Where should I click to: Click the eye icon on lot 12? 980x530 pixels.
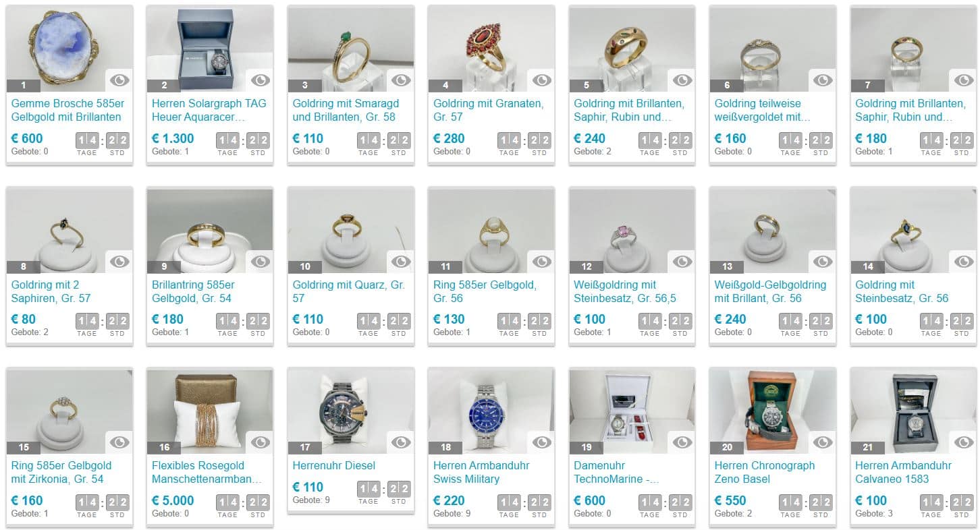682,262
